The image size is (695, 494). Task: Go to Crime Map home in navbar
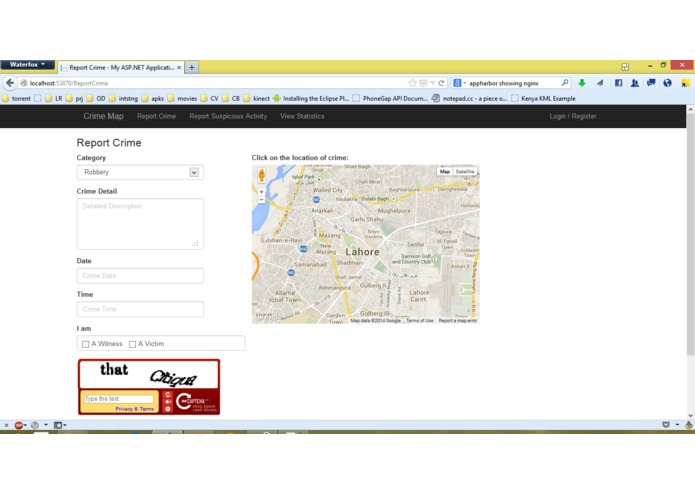tap(103, 116)
